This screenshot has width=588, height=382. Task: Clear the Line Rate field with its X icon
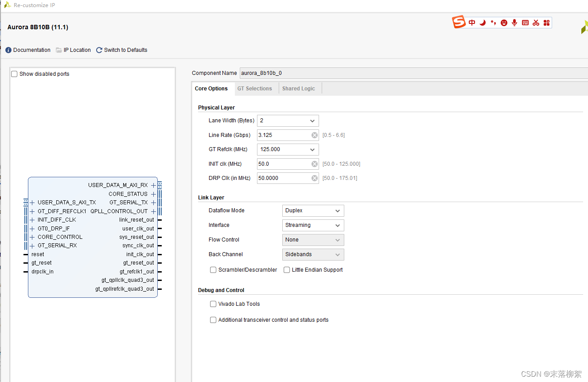coord(314,135)
